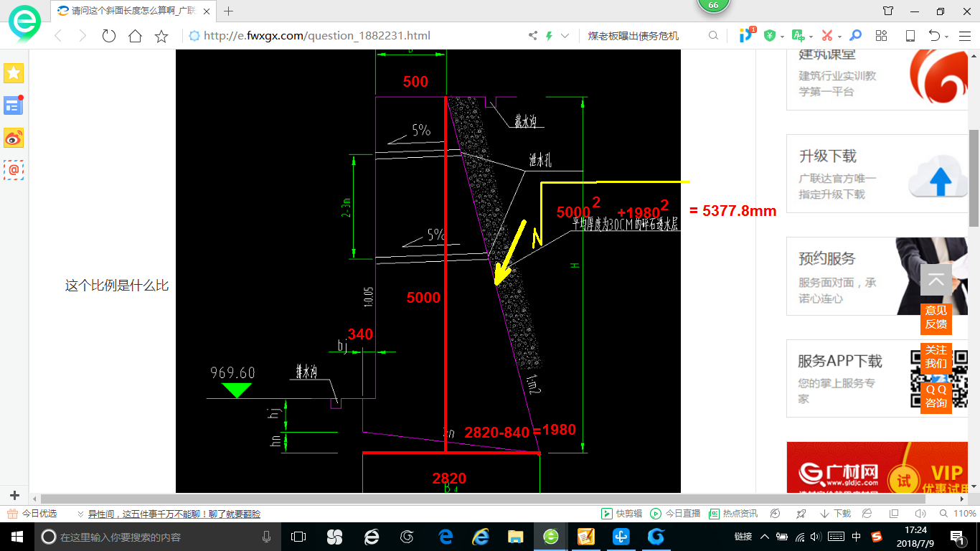Expand the green shield icon dropdown arrow

782,36
